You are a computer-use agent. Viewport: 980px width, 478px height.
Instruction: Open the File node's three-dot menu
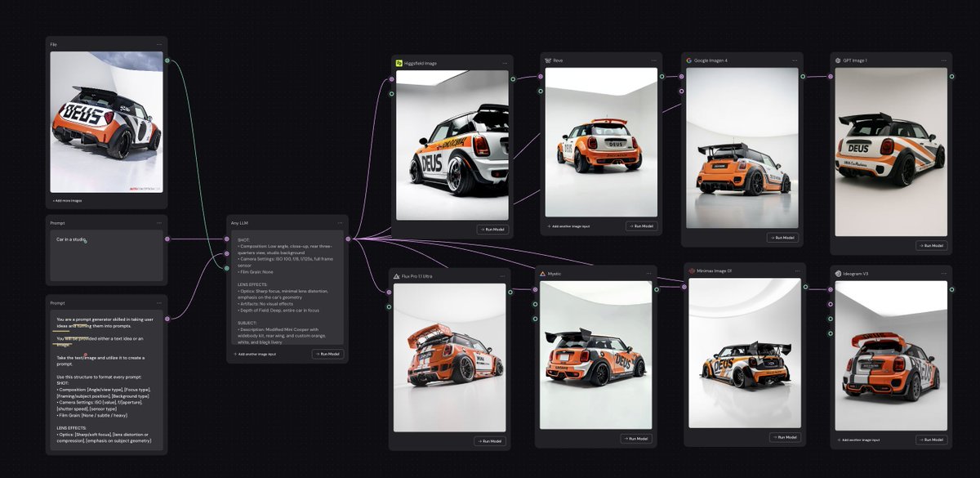[159, 44]
